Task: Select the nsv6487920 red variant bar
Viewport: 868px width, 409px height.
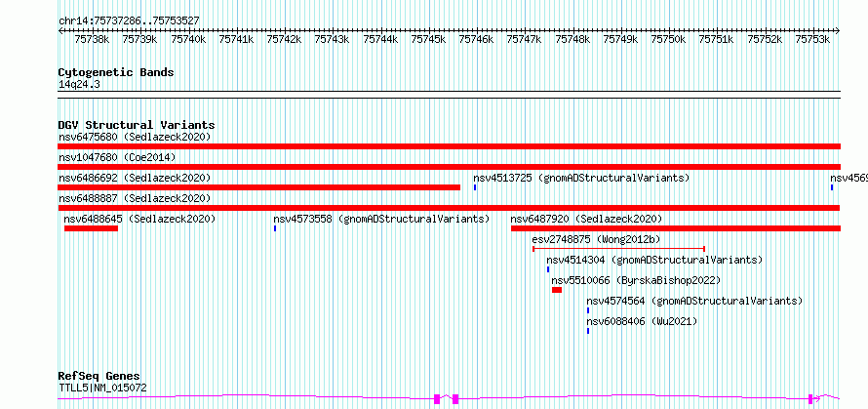Action: coord(675,228)
